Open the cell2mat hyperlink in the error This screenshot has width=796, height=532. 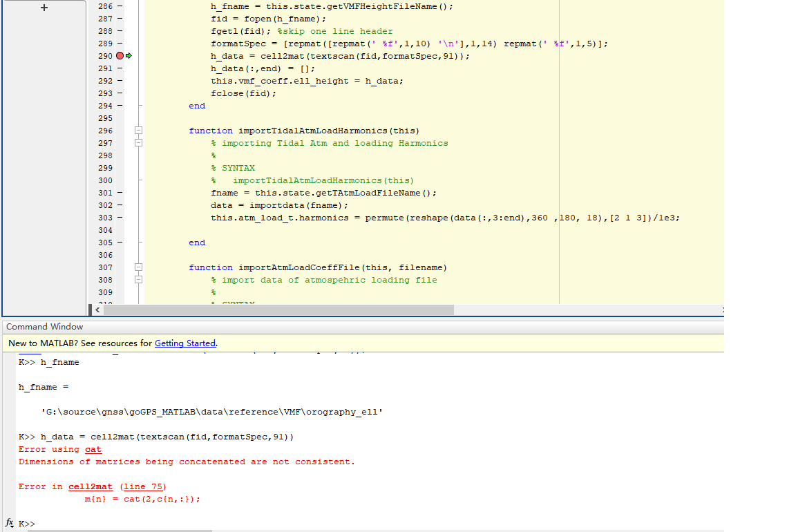click(91, 486)
